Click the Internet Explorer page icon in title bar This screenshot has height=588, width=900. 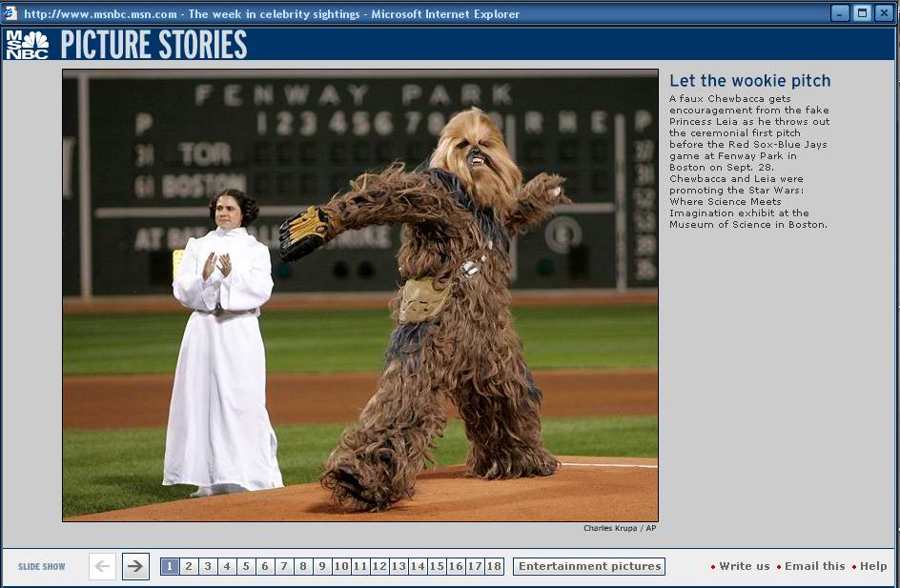click(10, 13)
